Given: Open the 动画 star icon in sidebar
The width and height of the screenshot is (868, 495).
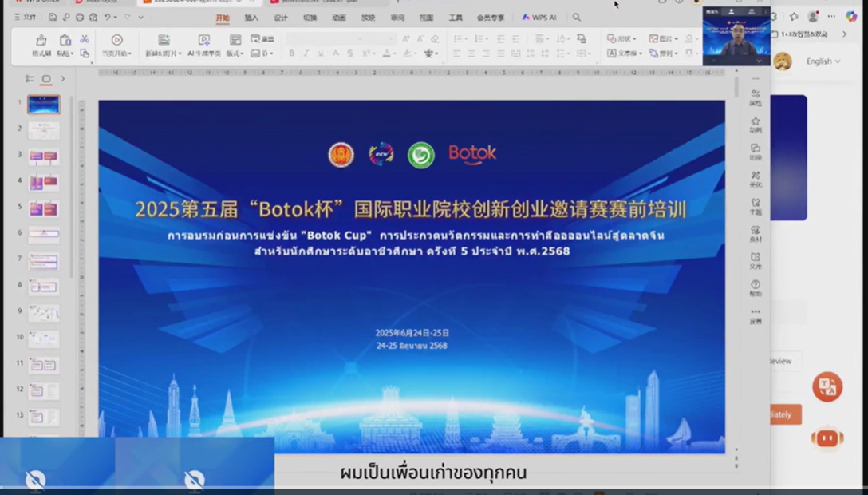Looking at the screenshot, I should click(756, 125).
